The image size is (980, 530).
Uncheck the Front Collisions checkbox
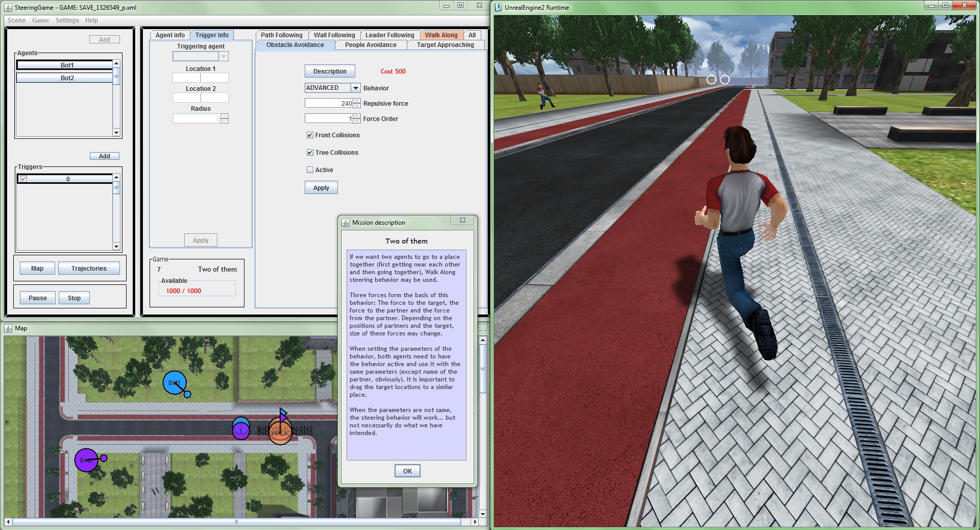click(x=310, y=135)
